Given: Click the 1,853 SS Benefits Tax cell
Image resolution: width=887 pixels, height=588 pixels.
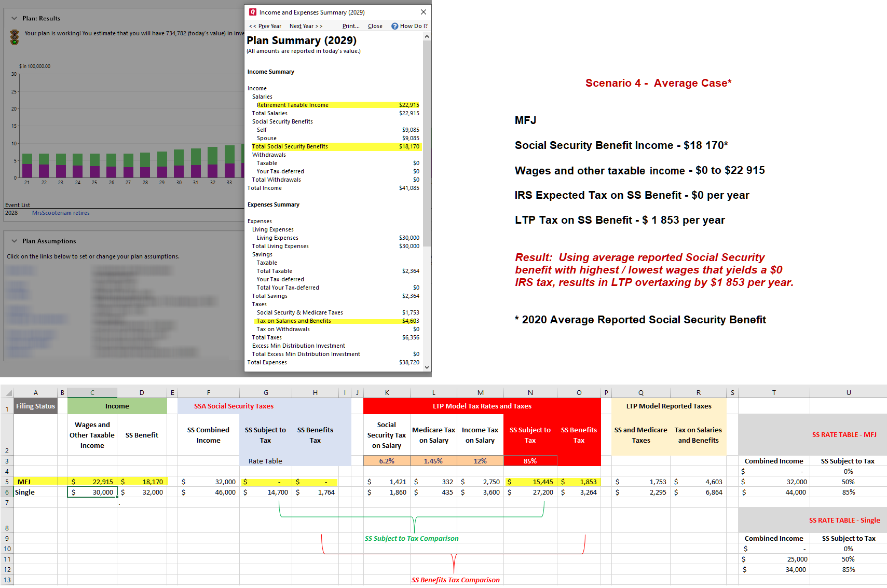Looking at the screenshot, I should click(x=579, y=482).
